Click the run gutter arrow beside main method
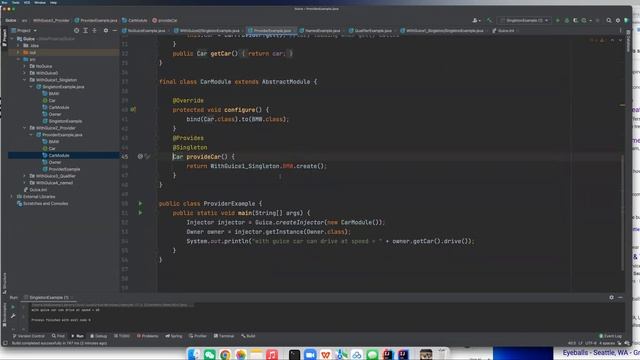The height and width of the screenshot is (360, 640). (x=140, y=213)
